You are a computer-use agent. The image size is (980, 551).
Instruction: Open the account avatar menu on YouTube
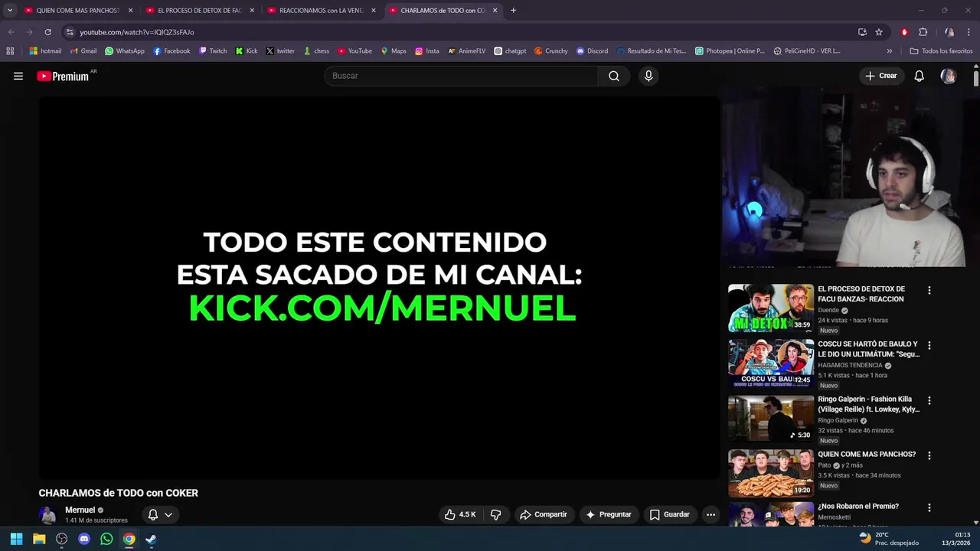(x=949, y=76)
